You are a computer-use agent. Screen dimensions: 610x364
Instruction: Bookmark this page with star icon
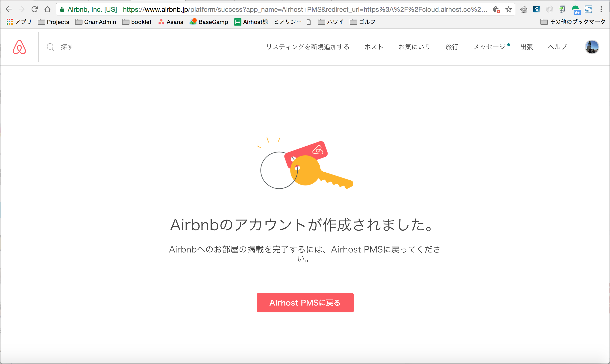click(x=508, y=9)
